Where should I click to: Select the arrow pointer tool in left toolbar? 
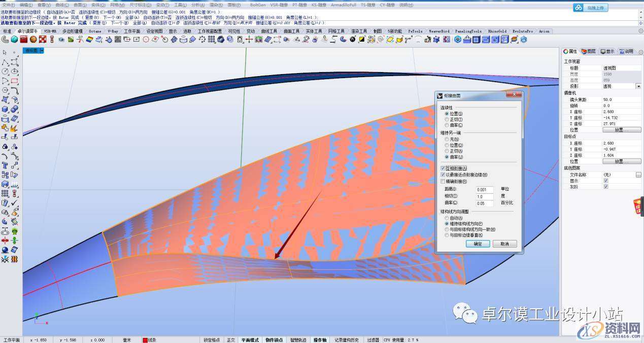pyautogui.click(x=5, y=52)
